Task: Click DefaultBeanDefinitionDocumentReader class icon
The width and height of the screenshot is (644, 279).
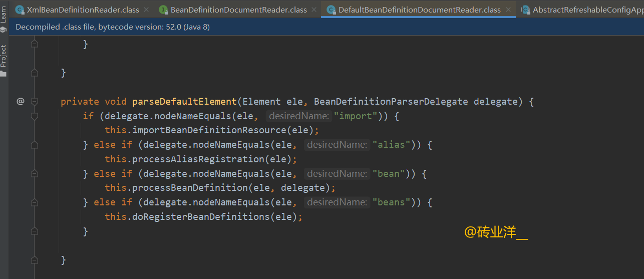Action: 331,10
